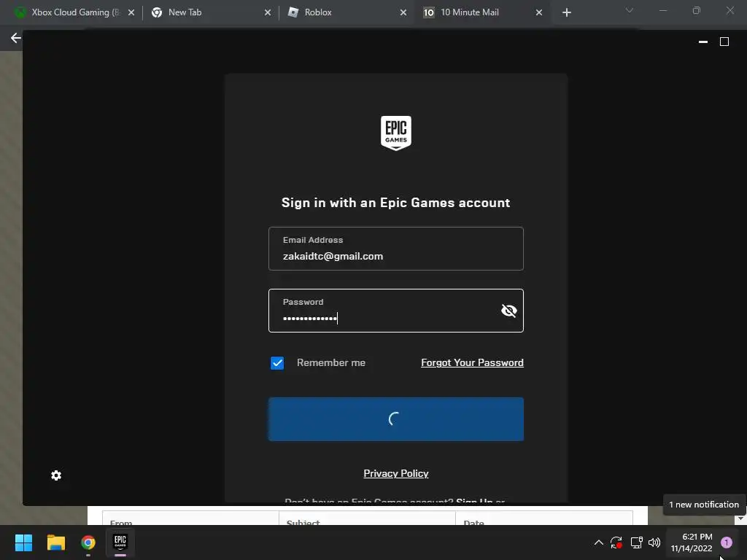Click the 1 new notification tooltip
The width and height of the screenshot is (747, 560).
[x=704, y=505]
